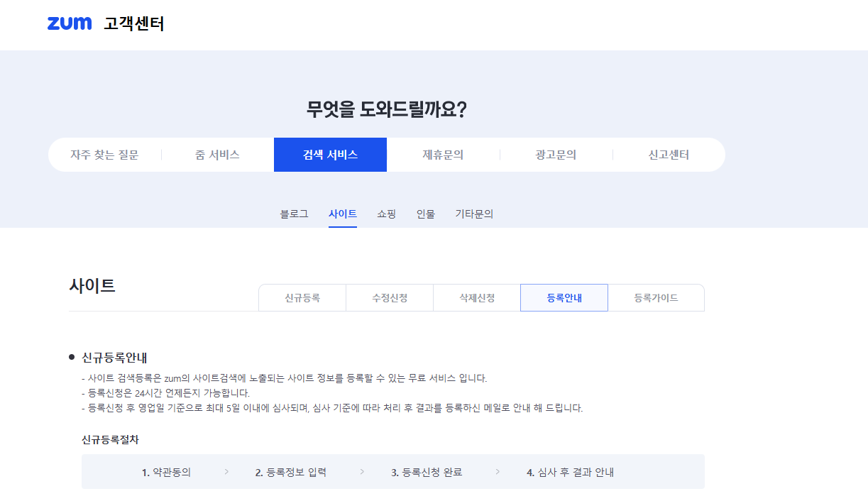868x501 pixels.
Task: Select the 자주 찾는 질문 tab
Action: point(104,155)
